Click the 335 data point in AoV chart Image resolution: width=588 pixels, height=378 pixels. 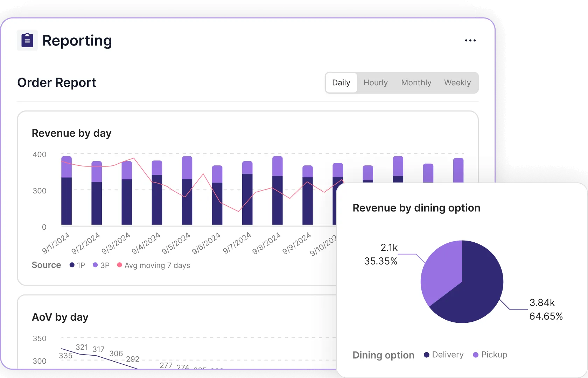click(x=62, y=349)
